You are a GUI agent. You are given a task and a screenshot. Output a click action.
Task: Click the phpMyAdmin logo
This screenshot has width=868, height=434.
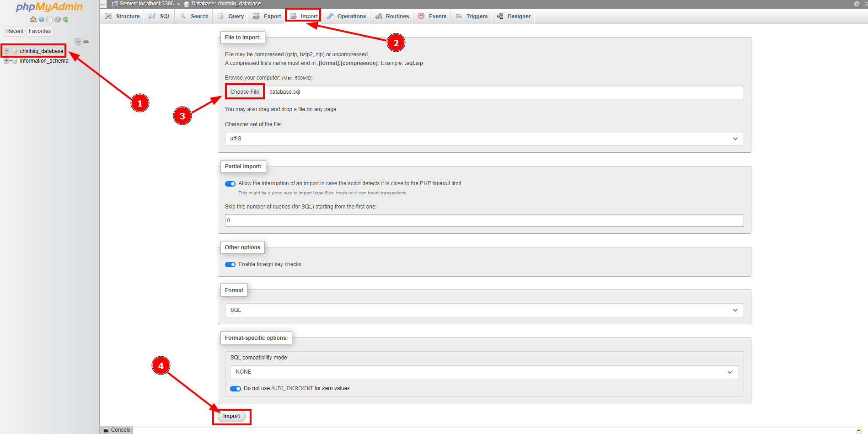49,7
